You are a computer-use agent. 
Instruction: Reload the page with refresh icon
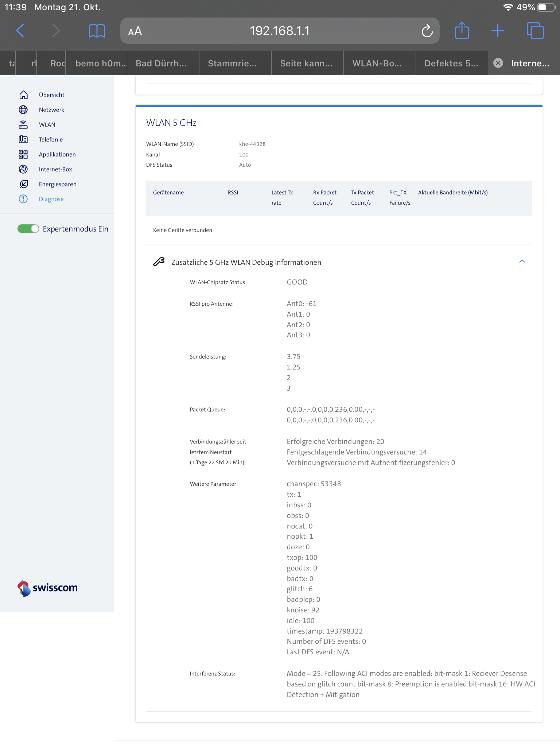[427, 31]
